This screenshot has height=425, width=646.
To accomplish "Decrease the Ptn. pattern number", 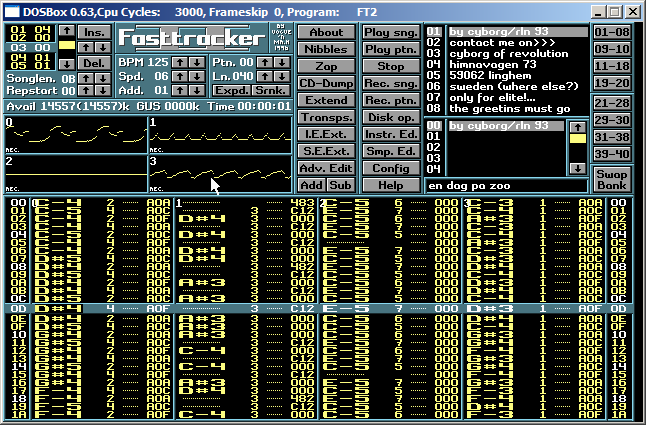I will click(x=282, y=63).
